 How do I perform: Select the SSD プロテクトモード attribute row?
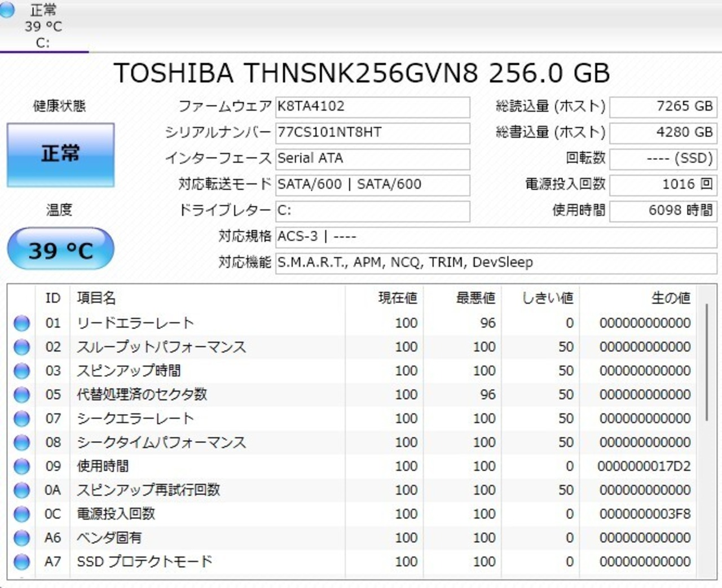[353, 562]
